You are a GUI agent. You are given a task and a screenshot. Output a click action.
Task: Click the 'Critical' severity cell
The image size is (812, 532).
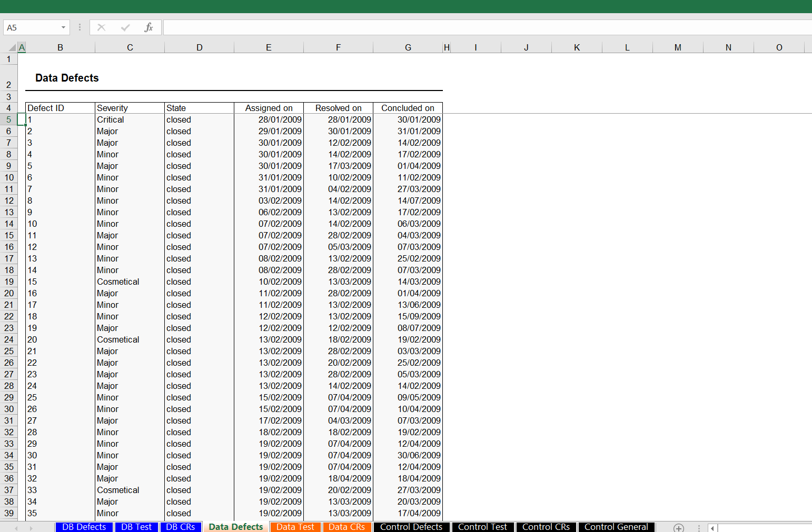(130, 119)
